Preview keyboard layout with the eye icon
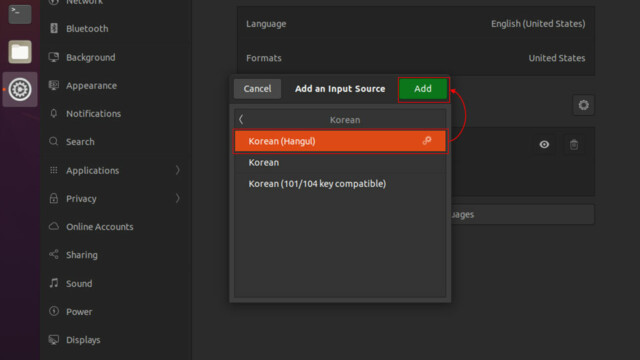The height and width of the screenshot is (360, 640). coord(544,144)
